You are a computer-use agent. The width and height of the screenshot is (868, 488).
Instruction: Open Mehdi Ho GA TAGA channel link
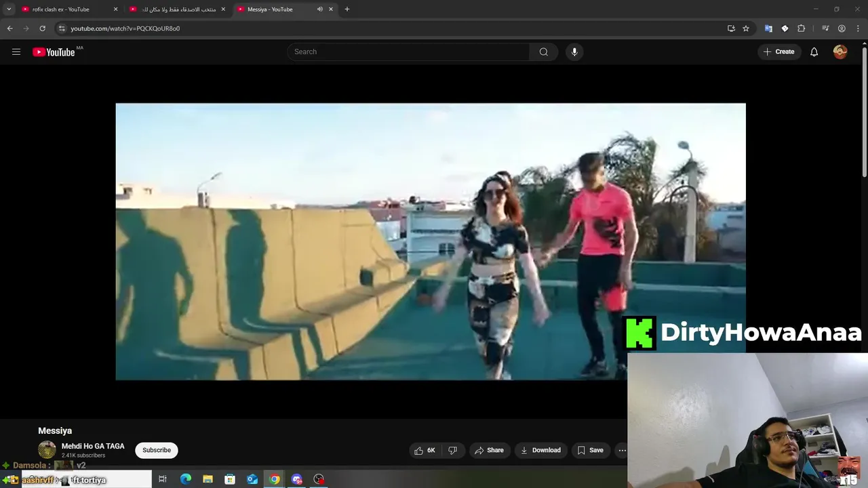[93, 446]
